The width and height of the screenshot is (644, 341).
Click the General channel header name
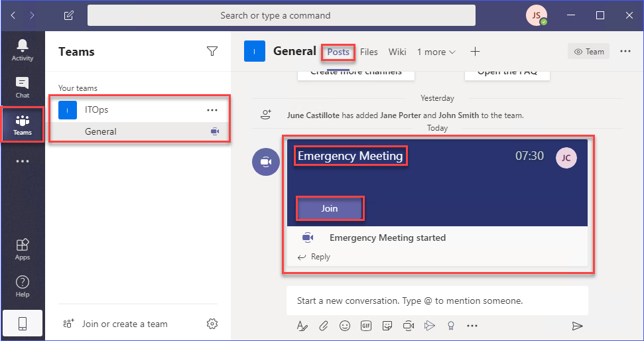coord(294,51)
